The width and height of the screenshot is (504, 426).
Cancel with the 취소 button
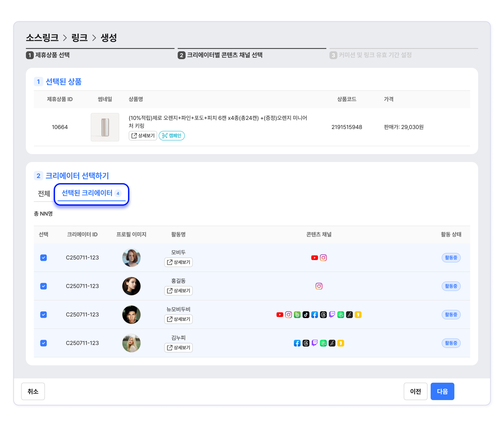coord(33,391)
